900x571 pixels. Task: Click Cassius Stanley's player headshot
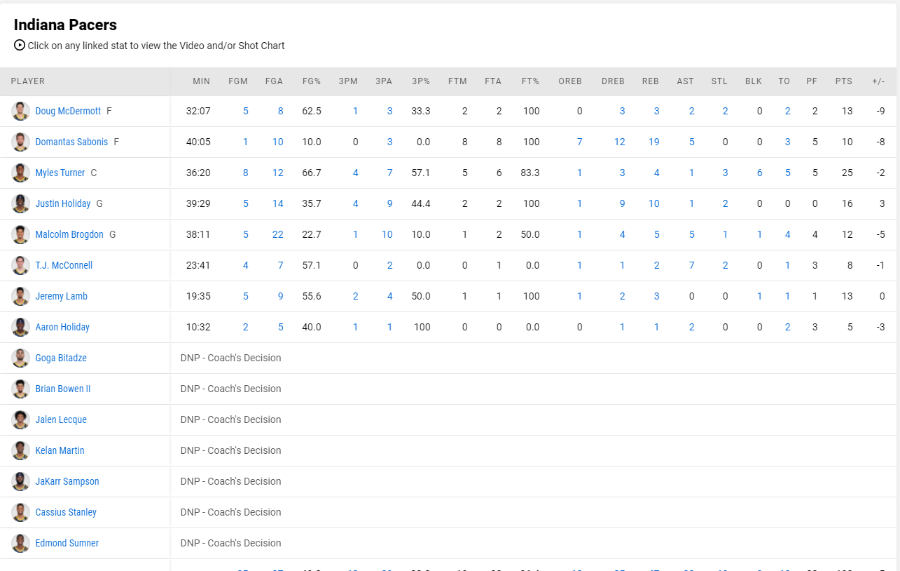pos(21,512)
